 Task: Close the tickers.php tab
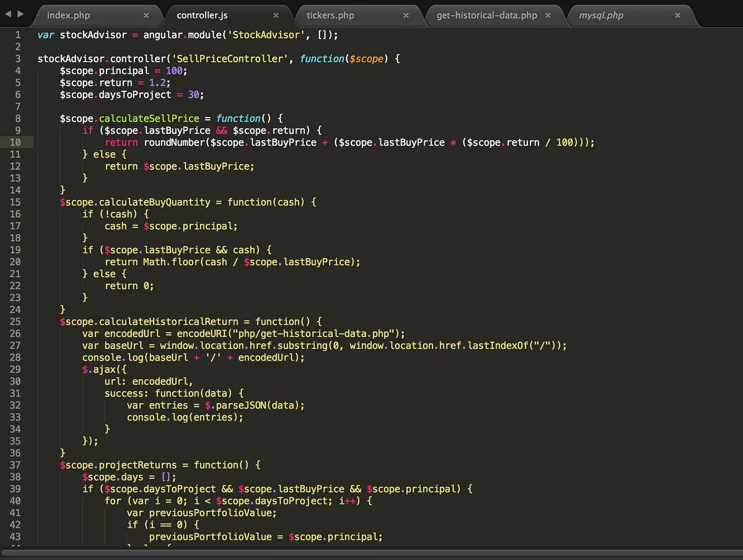pos(406,16)
